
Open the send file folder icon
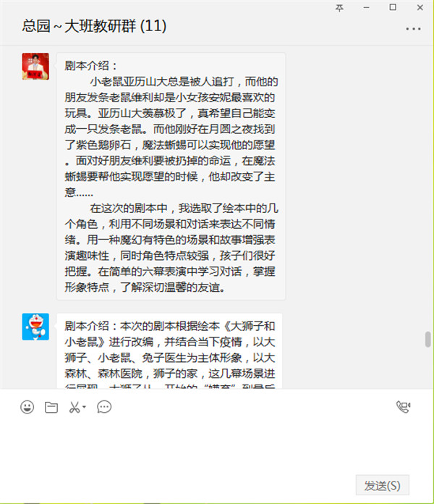[x=51, y=407]
